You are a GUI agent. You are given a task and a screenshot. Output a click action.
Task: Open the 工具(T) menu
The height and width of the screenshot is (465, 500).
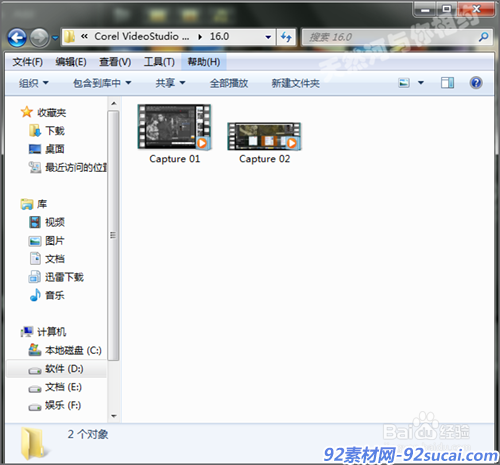159,62
